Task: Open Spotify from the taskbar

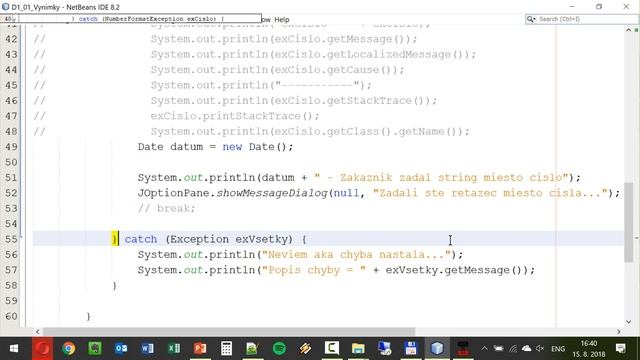Action: (279, 349)
